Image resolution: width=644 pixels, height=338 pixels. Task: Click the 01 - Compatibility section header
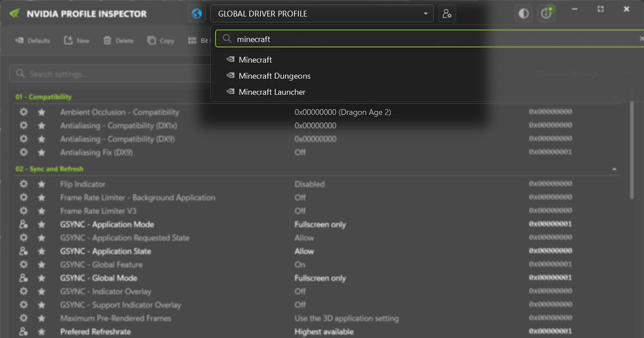tap(43, 97)
